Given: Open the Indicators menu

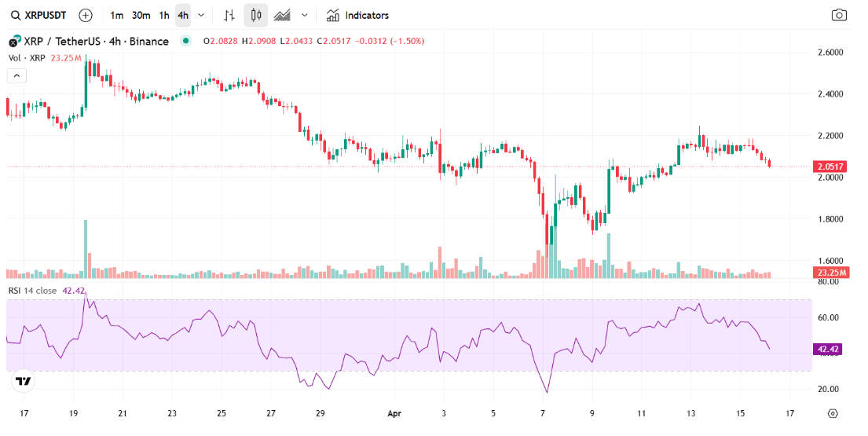Looking at the screenshot, I should tap(357, 16).
